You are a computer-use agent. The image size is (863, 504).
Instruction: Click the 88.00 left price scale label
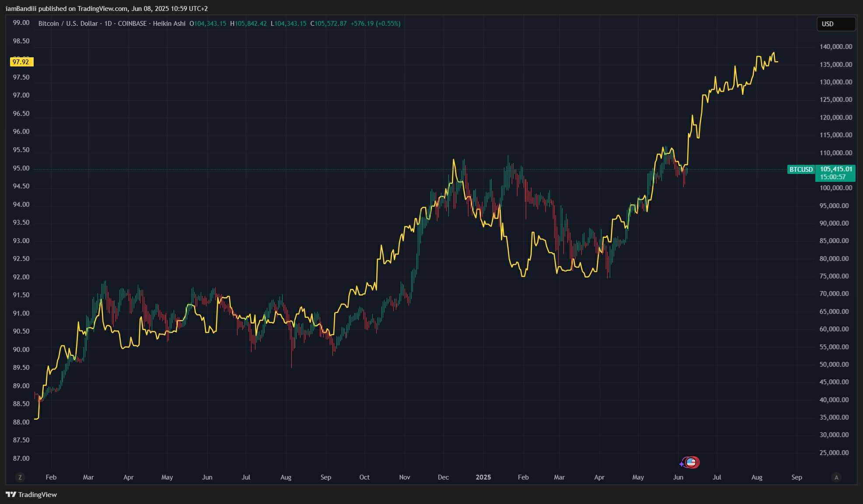coord(21,422)
